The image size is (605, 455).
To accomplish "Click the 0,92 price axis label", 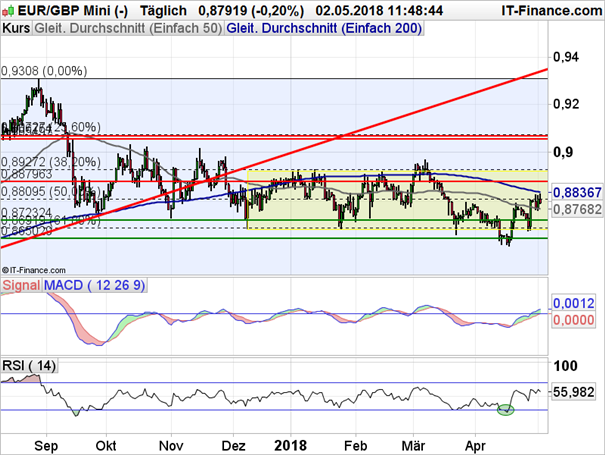I will (566, 104).
